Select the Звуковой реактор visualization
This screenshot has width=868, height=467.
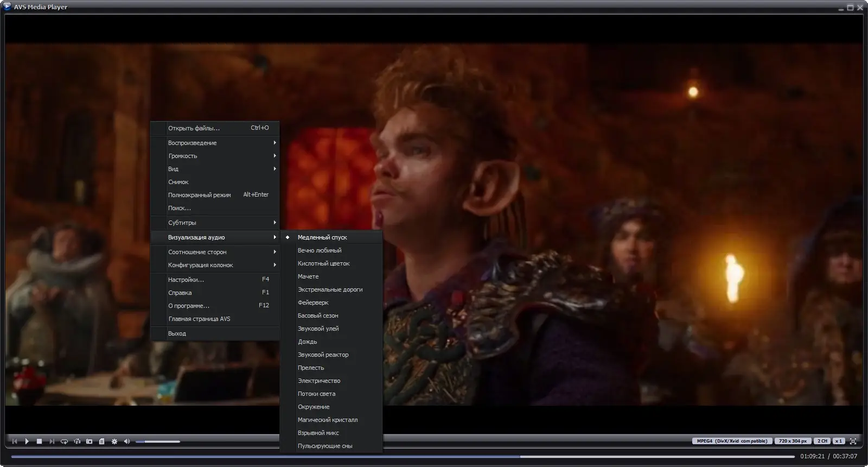331,355
